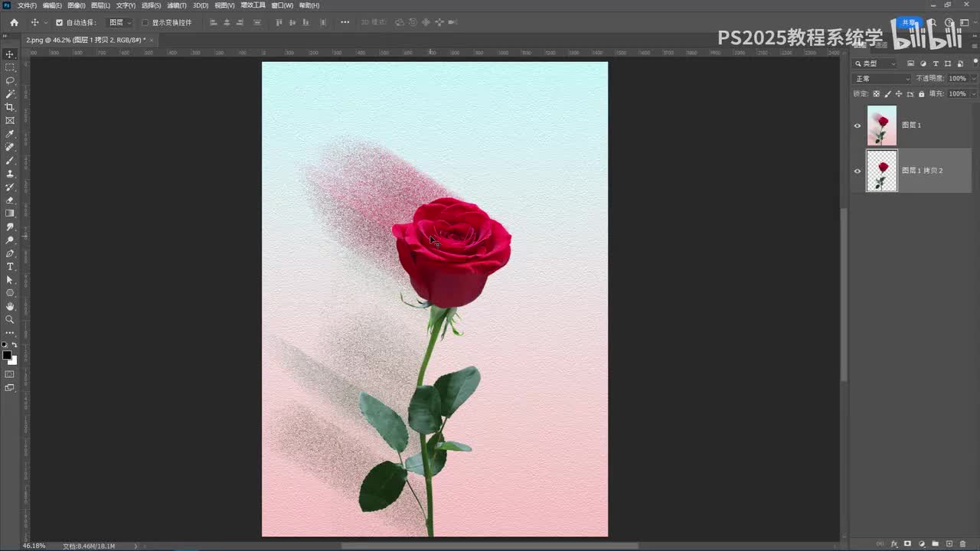Open the 图层 auto-select target dropdown
The width and height of the screenshot is (980, 551).
tap(119, 23)
